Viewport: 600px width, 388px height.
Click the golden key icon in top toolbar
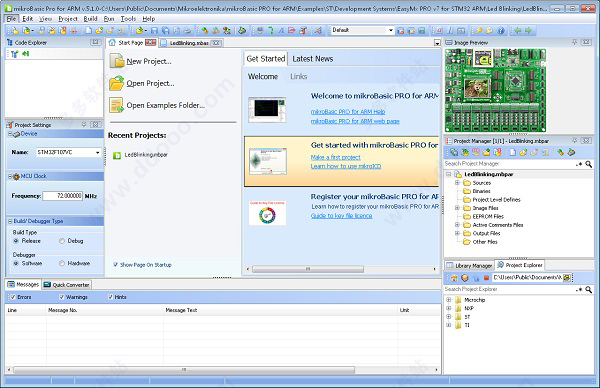[x=479, y=30]
